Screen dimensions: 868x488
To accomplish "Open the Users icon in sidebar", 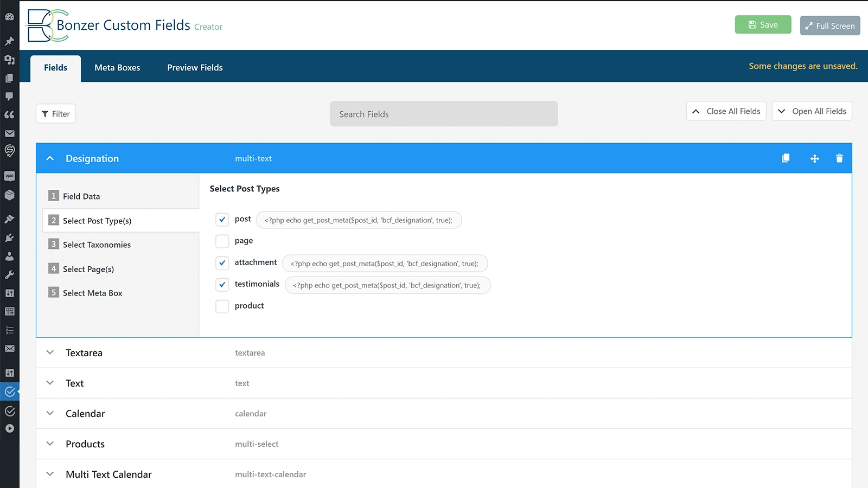I will click(9, 256).
